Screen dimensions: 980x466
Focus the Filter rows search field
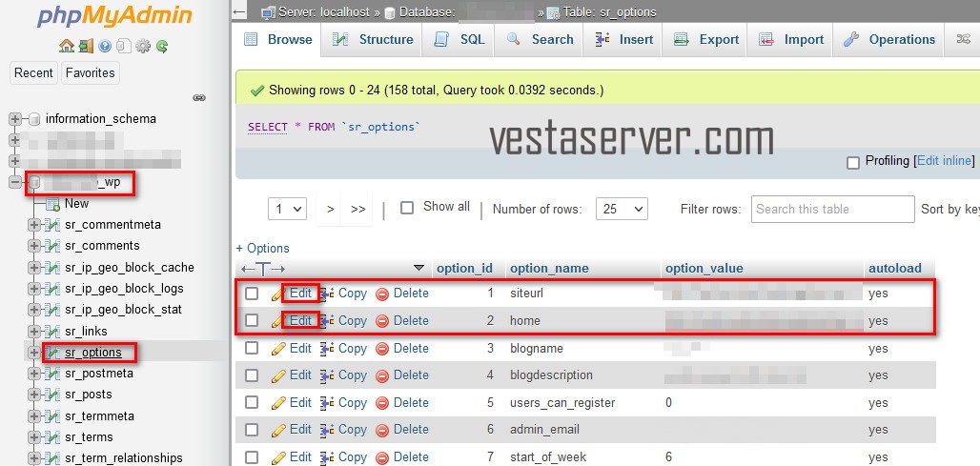click(x=833, y=210)
